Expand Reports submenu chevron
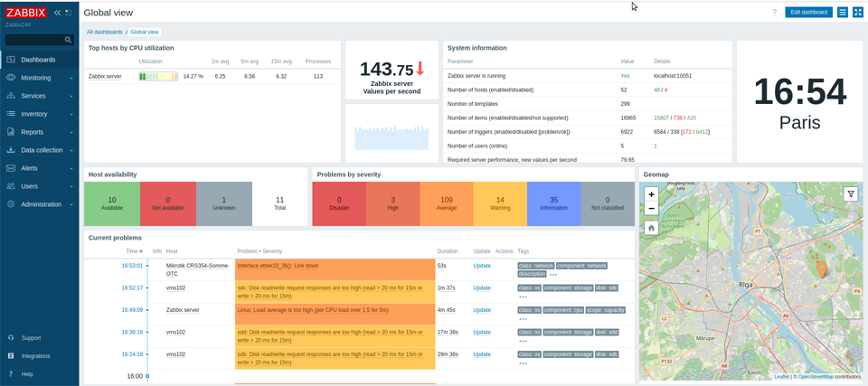This screenshot has width=868, height=386. coord(71,132)
